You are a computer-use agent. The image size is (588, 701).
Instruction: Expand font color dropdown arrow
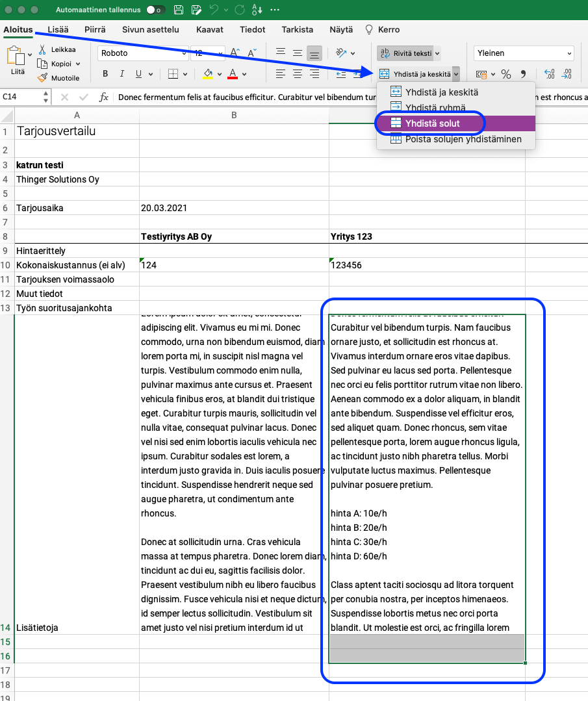[x=244, y=74]
